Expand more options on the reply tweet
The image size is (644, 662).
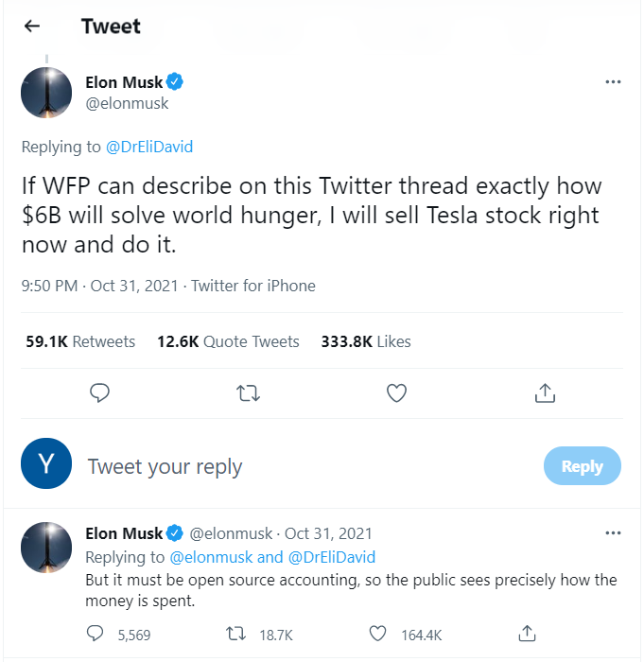click(613, 533)
